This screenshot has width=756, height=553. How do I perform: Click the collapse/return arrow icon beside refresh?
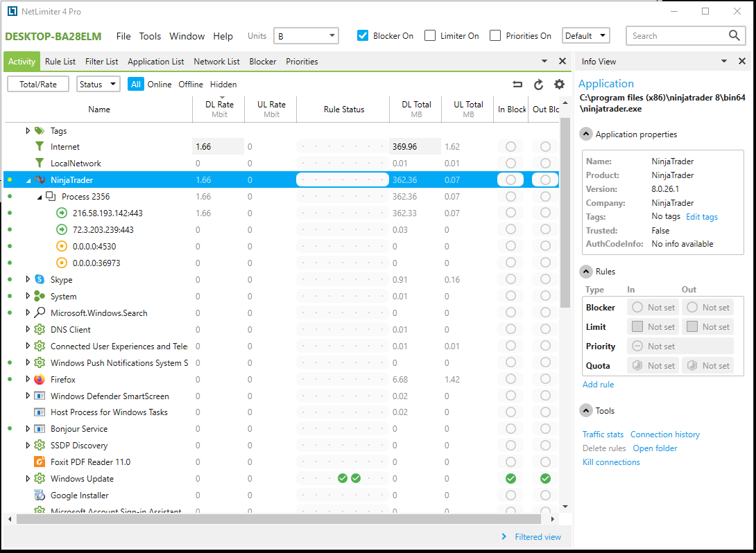click(x=517, y=85)
